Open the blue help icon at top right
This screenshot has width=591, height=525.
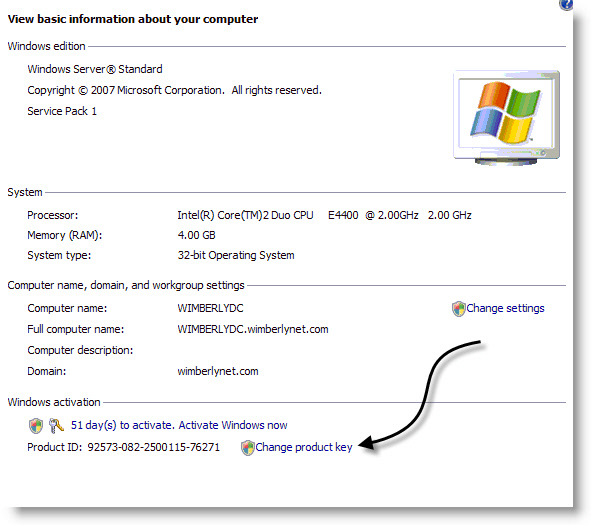[x=566, y=5]
